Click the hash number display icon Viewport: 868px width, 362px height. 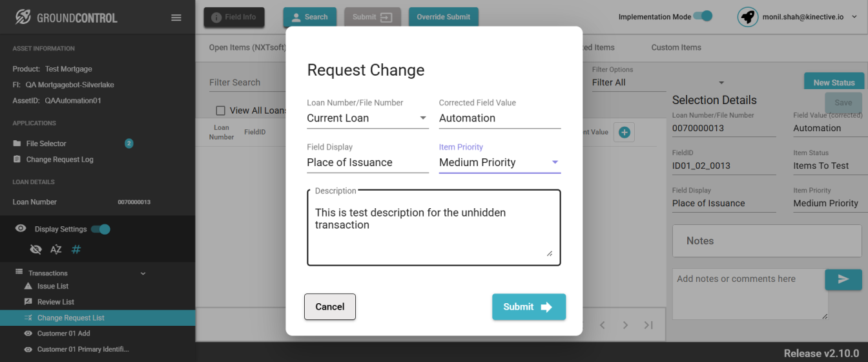(76, 250)
